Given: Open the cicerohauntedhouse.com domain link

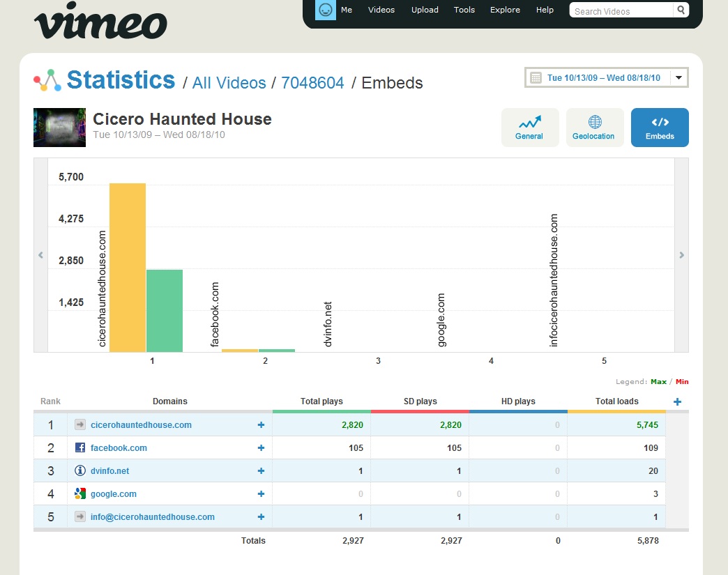Looking at the screenshot, I should point(141,424).
